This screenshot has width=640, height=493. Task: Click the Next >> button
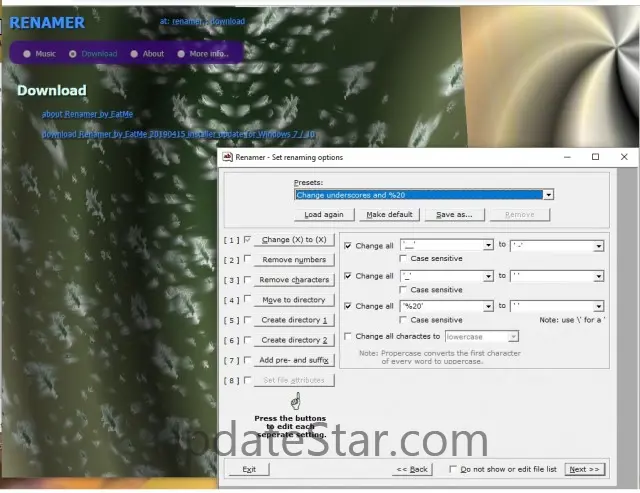[584, 469]
